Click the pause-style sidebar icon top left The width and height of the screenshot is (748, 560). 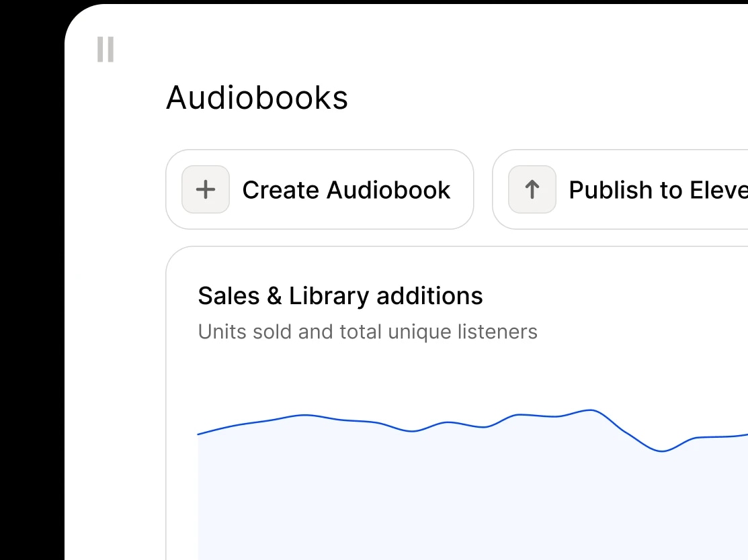[x=105, y=50]
